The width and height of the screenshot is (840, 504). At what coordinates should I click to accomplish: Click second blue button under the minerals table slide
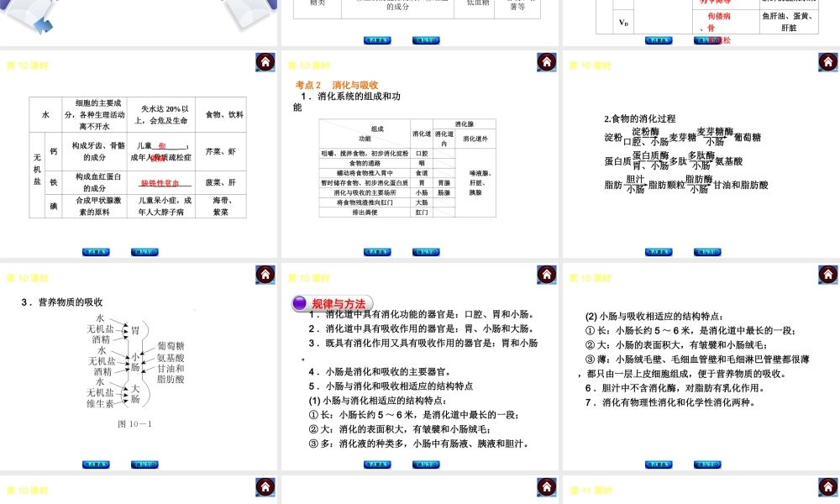pyautogui.click(x=144, y=252)
